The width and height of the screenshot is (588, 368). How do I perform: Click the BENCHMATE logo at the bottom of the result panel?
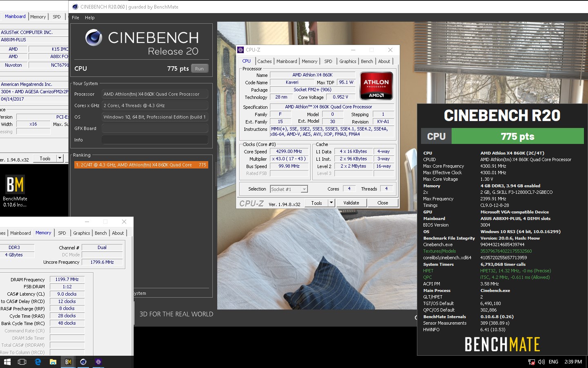click(502, 344)
